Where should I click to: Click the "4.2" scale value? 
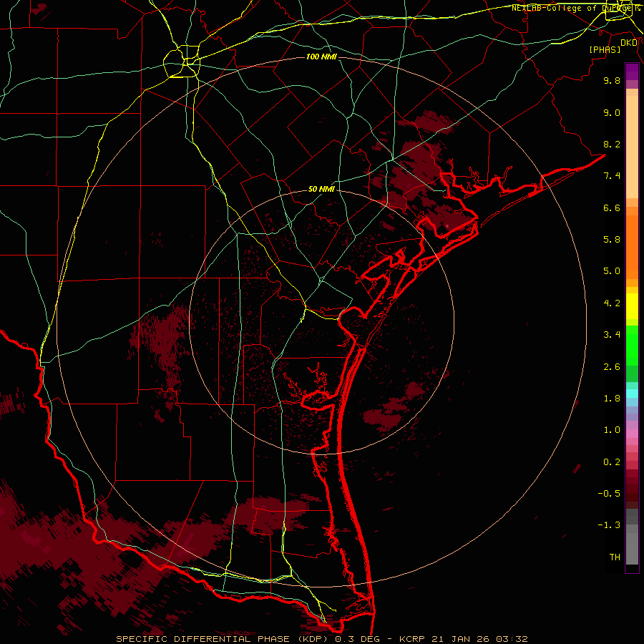(x=612, y=303)
